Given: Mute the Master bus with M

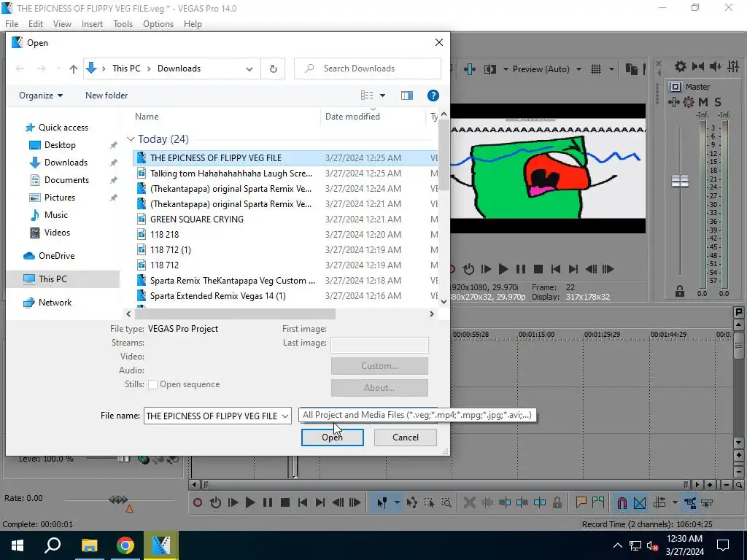Looking at the screenshot, I should [x=703, y=102].
